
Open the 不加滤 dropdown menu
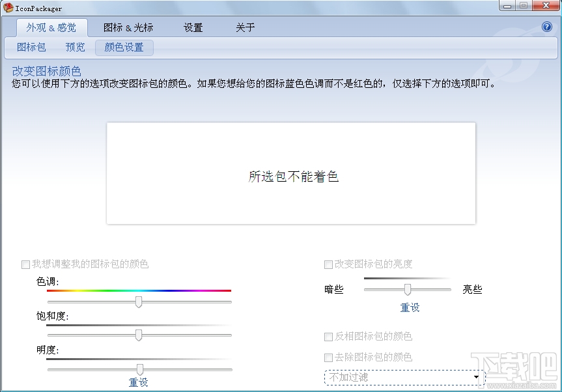tap(477, 377)
